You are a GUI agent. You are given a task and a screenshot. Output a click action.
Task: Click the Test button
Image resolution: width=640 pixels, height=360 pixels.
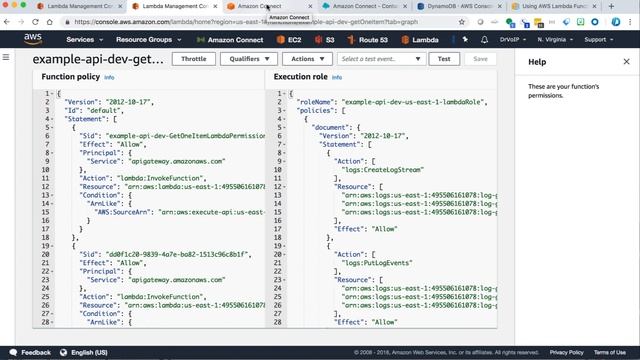(444, 59)
